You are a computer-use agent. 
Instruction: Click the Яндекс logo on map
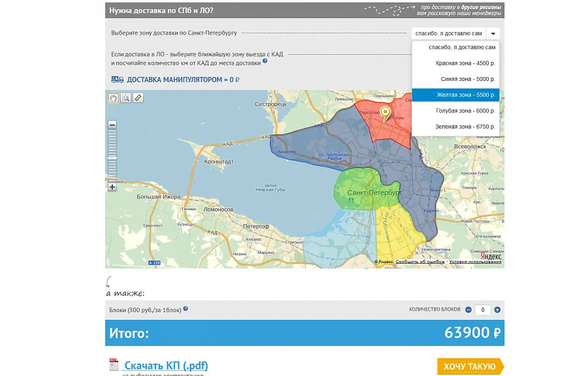click(x=491, y=256)
